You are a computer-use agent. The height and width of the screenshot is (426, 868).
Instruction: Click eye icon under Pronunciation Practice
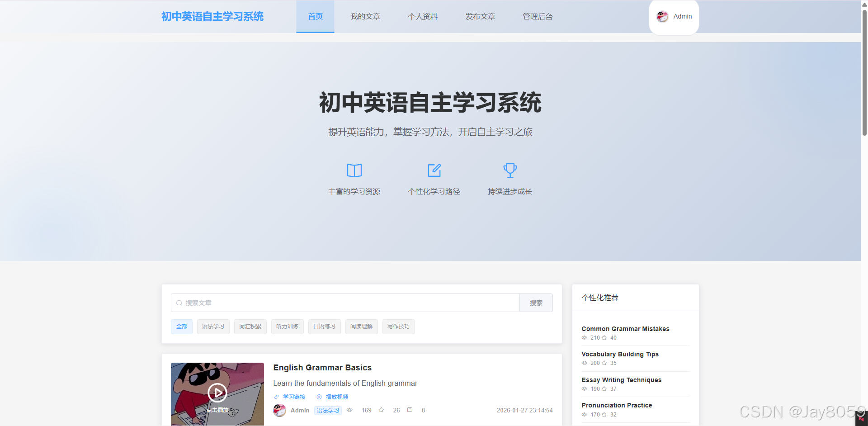click(x=585, y=415)
